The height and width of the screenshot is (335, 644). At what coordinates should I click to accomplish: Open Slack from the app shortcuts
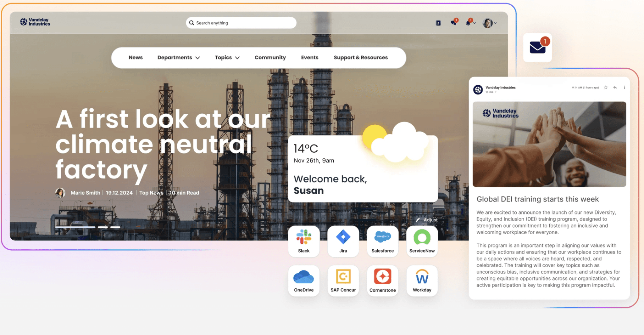[304, 241]
